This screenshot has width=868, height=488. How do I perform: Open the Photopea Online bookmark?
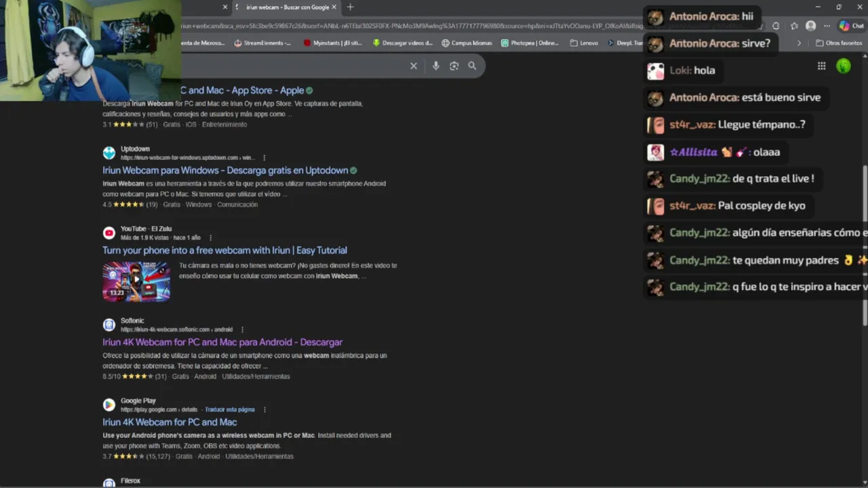click(x=530, y=43)
